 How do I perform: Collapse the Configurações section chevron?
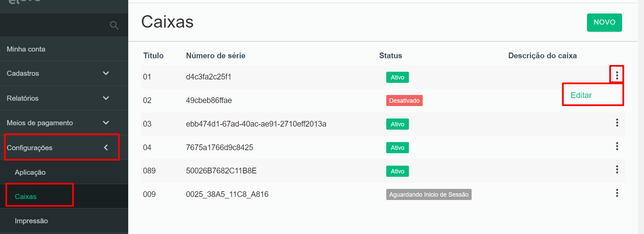106,147
